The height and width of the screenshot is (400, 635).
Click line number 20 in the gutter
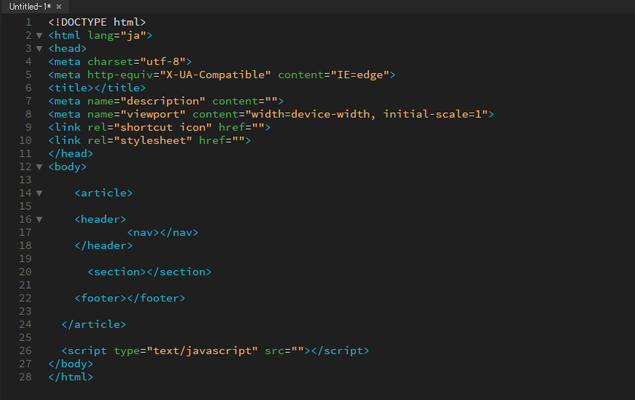point(24,271)
